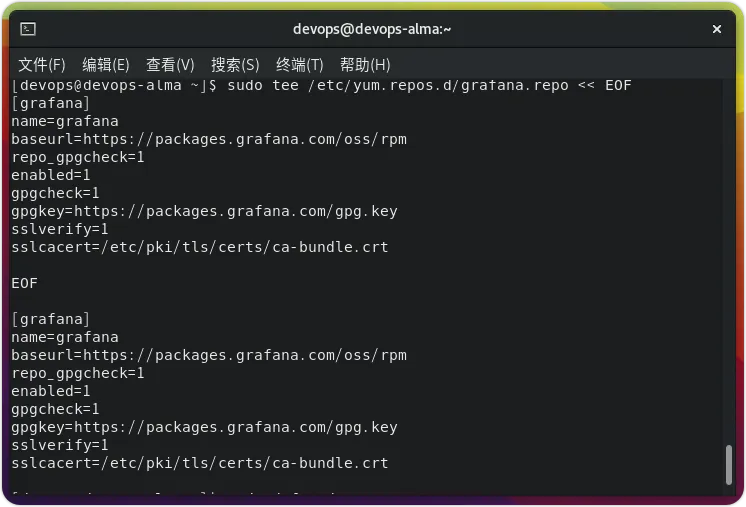
Task: Click the window title devops@devops-alma:~
Action: tap(372, 29)
